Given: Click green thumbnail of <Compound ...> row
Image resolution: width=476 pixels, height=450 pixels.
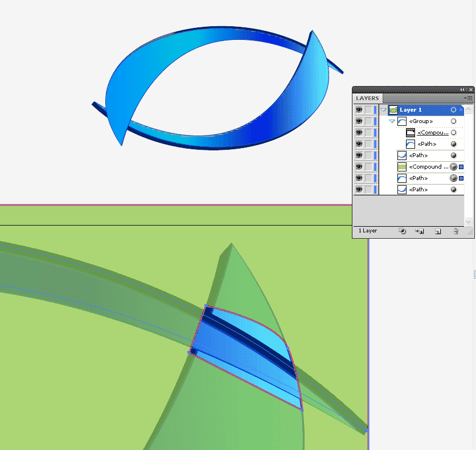Looking at the screenshot, I should [402, 167].
